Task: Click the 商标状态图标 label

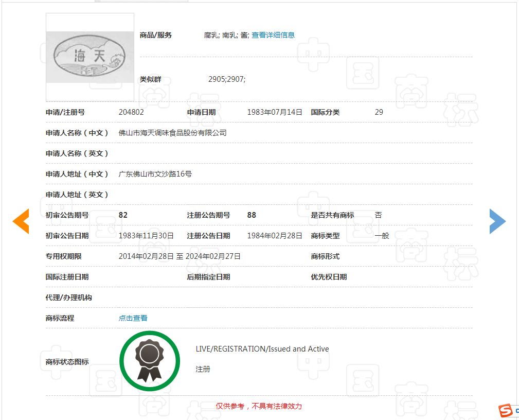Action: point(67,362)
